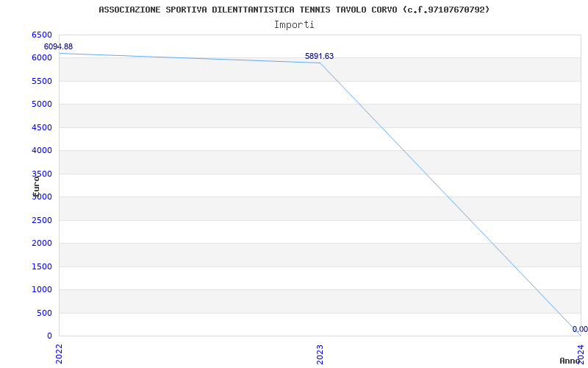Click the 6000 y-axis tick label
Viewport: 588px width, 368px height.
[42, 58]
